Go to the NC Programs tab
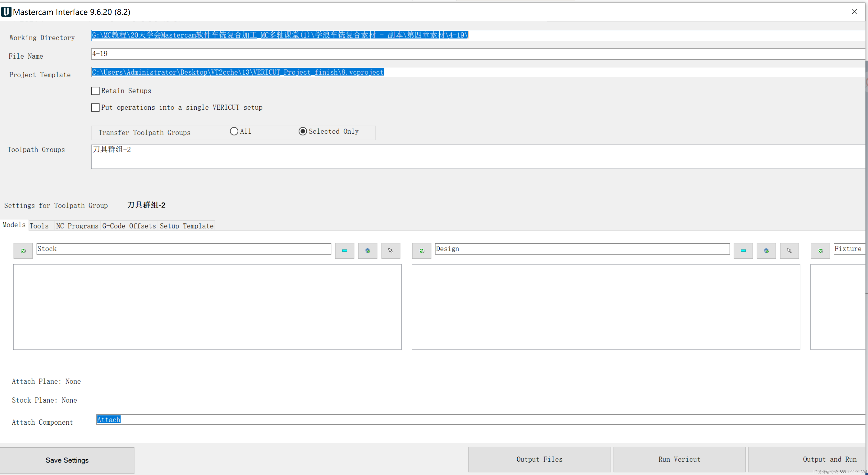Screen dimensions: 868x475 77,226
